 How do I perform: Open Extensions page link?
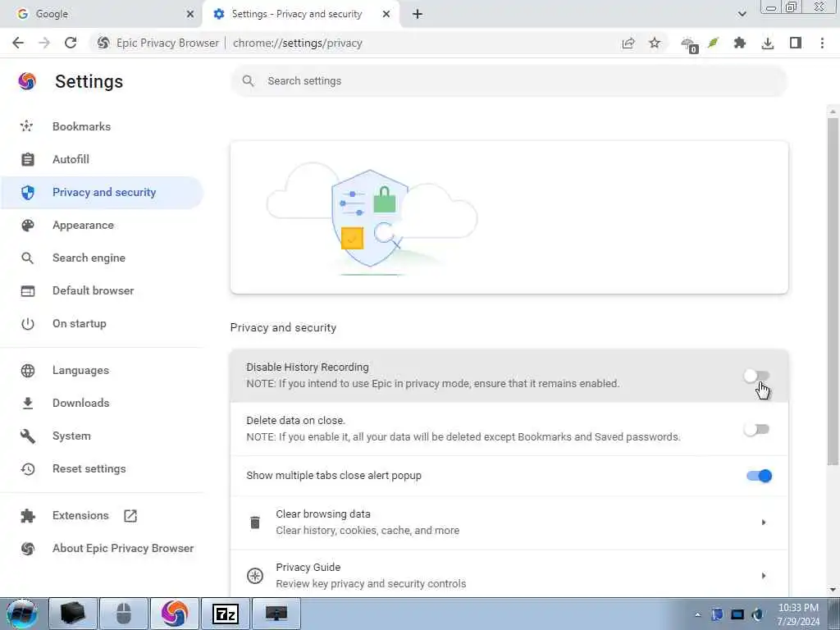click(102, 515)
